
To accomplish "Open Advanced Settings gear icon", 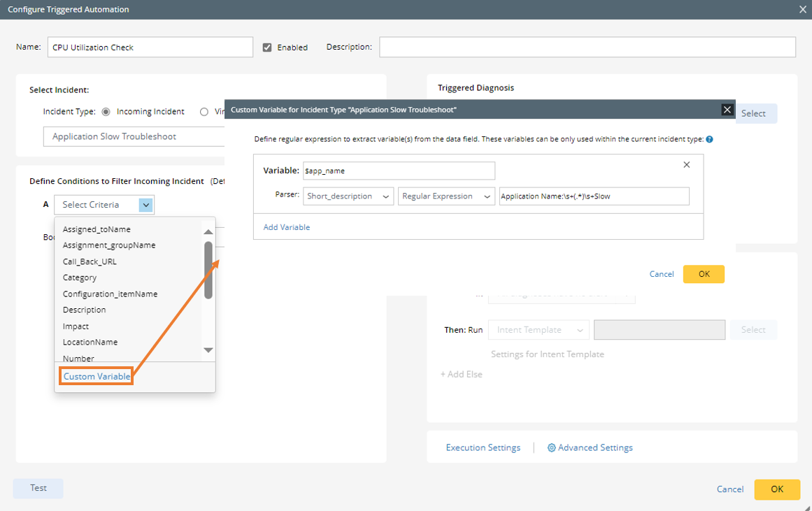I will [552, 447].
